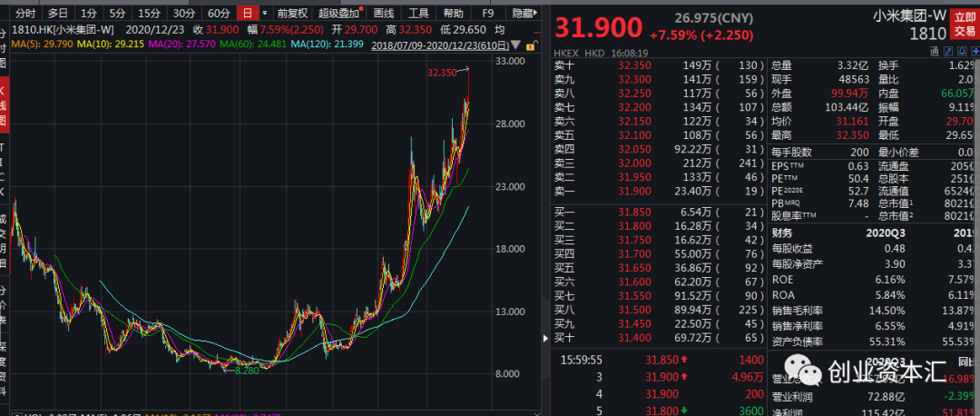Open the 前复权 adjustment option
This screenshot has height=416, width=980.
point(292,13)
